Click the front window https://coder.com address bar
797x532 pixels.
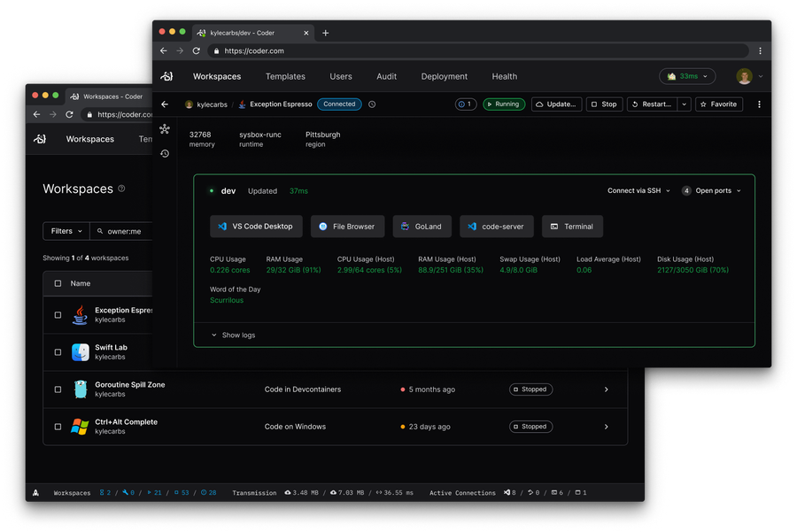[478, 50]
